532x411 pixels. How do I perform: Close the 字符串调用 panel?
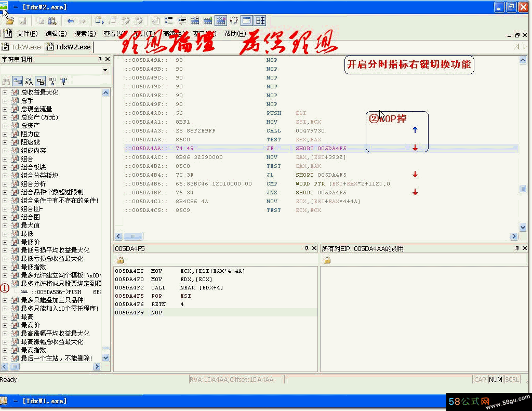108,59
